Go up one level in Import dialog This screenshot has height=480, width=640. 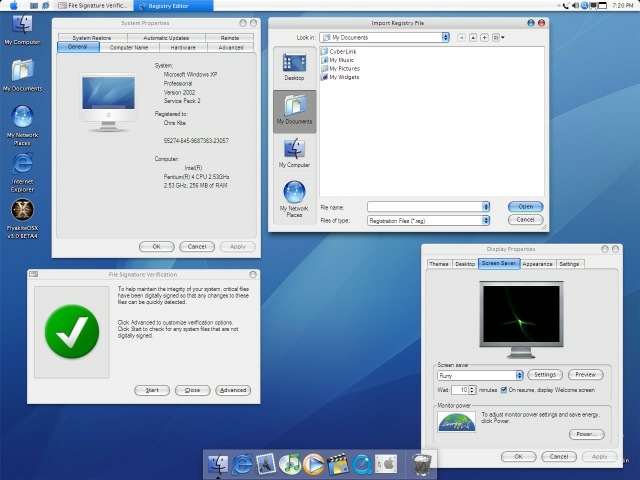[x=473, y=38]
